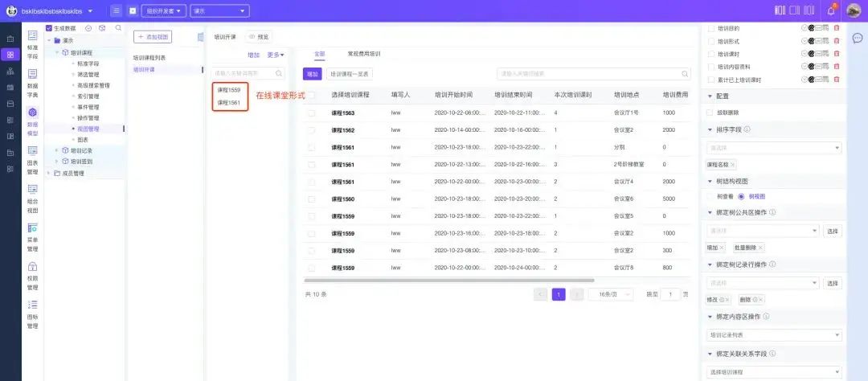
Task: Click the 预览 preview button
Action: click(259, 37)
